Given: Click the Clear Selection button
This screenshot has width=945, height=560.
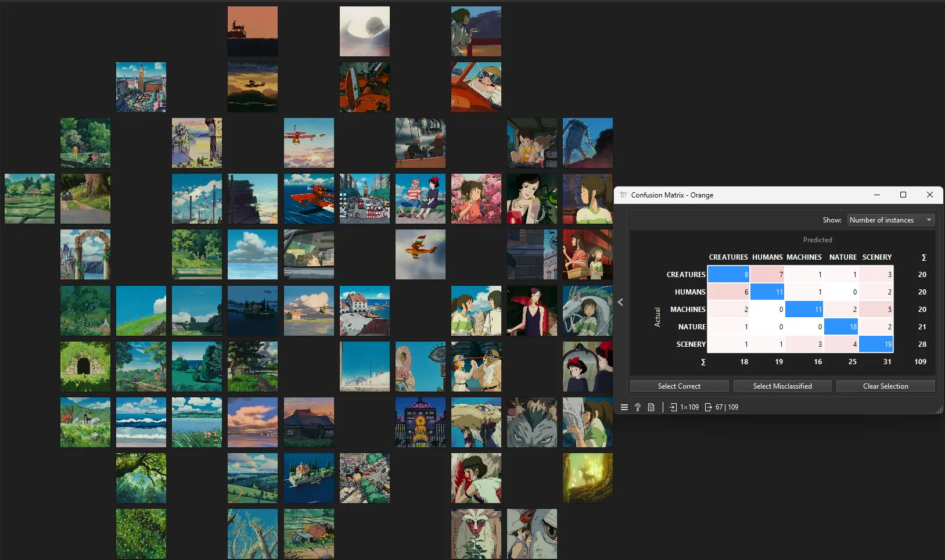Looking at the screenshot, I should coord(885,386).
